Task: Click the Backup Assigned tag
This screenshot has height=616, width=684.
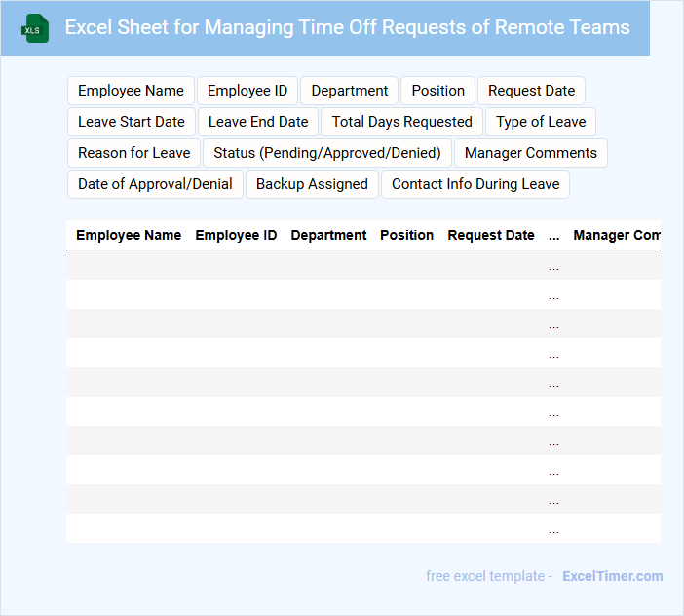Action: pos(312,184)
